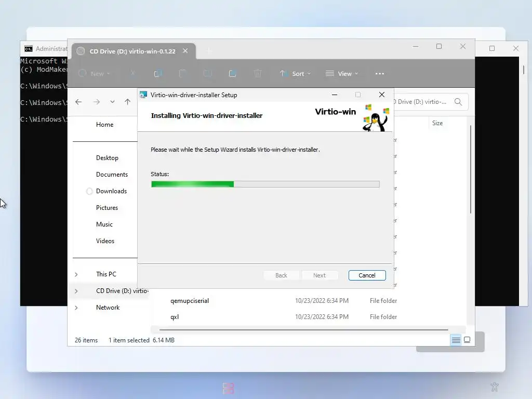The width and height of the screenshot is (532, 399).
Task: Click the Copy toolbar icon
Action: tap(158, 74)
